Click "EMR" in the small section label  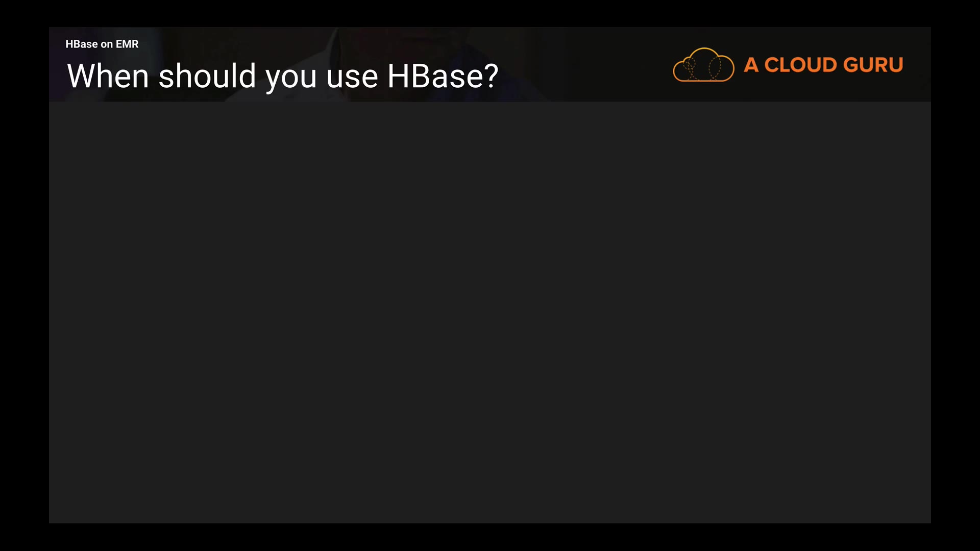click(x=127, y=44)
